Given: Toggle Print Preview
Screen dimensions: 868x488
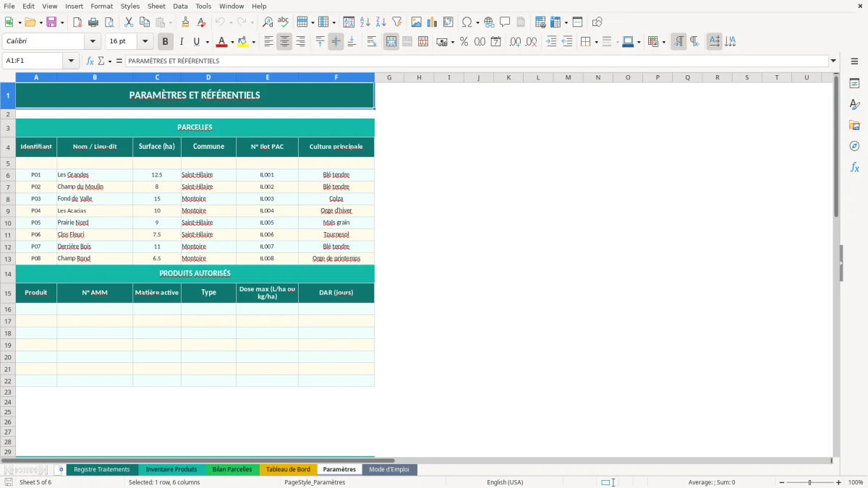Looking at the screenshot, I should (x=110, y=22).
